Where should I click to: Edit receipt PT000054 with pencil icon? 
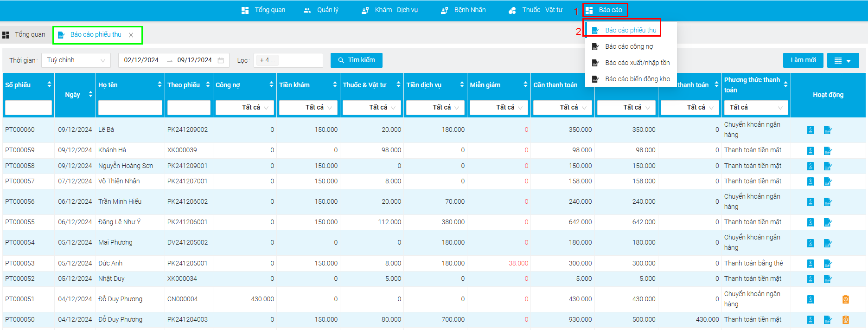828,243
